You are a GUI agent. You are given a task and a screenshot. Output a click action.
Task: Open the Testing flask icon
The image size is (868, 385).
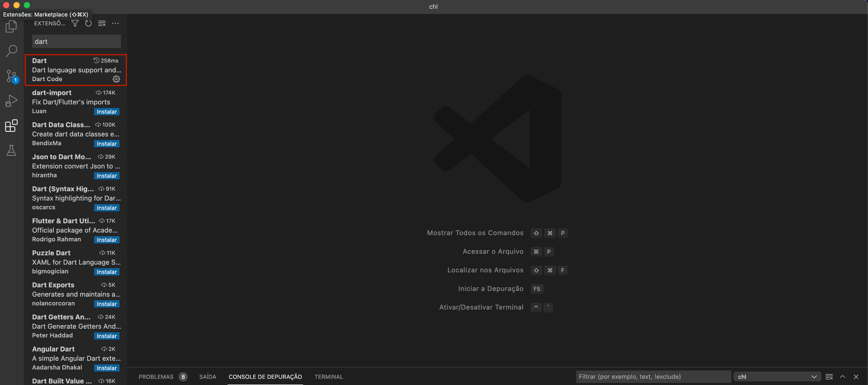11,150
